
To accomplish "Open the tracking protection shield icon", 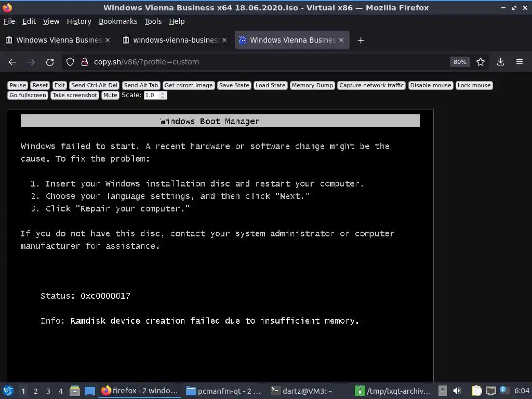I will pyautogui.click(x=70, y=62).
